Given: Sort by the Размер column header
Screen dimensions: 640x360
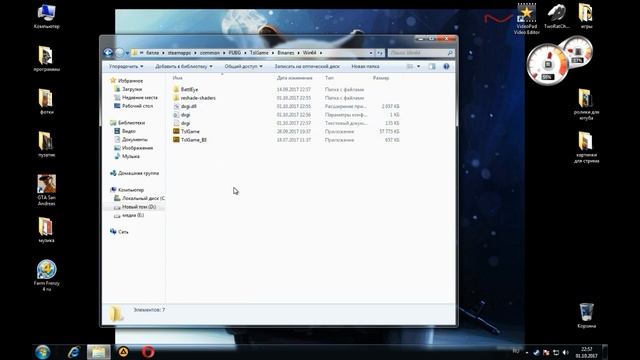Looking at the screenshot, I should click(381, 78).
